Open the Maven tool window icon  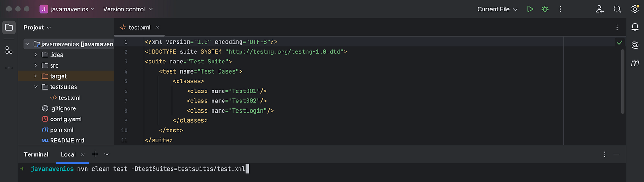[x=635, y=63]
